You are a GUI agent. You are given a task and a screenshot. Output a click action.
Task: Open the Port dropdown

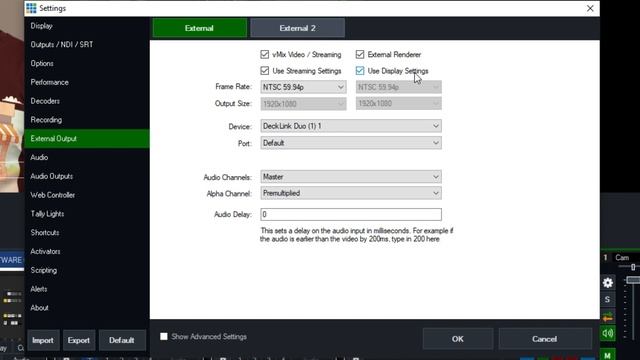coord(351,143)
